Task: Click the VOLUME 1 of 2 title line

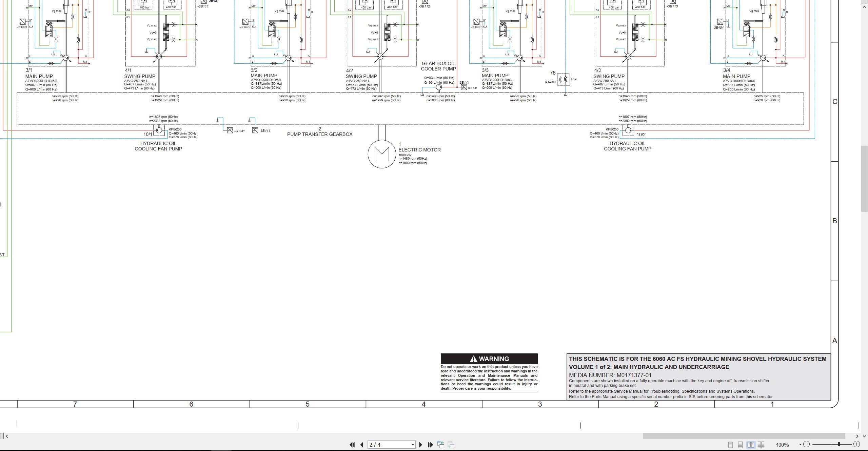Action: (649, 367)
